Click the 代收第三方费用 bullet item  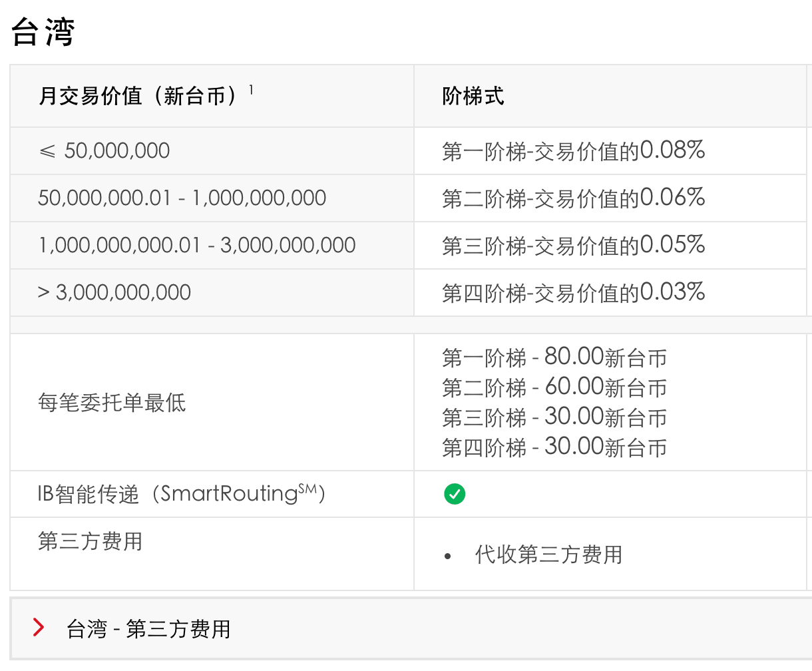(548, 555)
